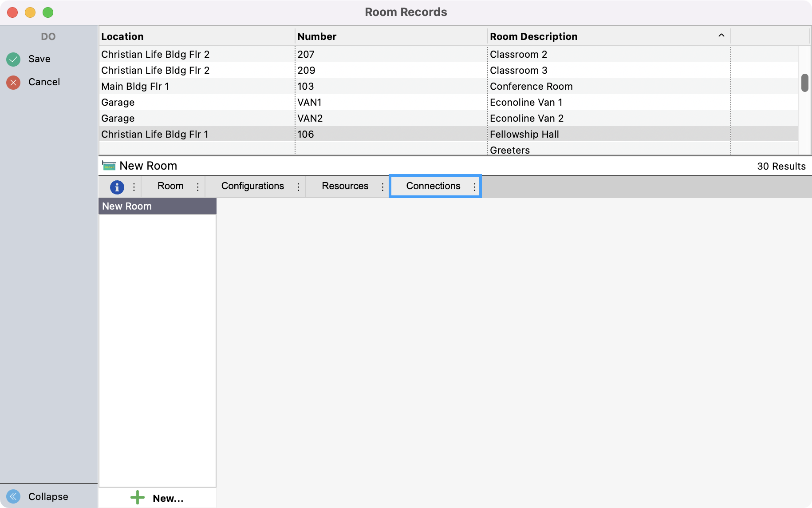Sort by the Number column header
The image size is (812, 508).
point(317,36)
